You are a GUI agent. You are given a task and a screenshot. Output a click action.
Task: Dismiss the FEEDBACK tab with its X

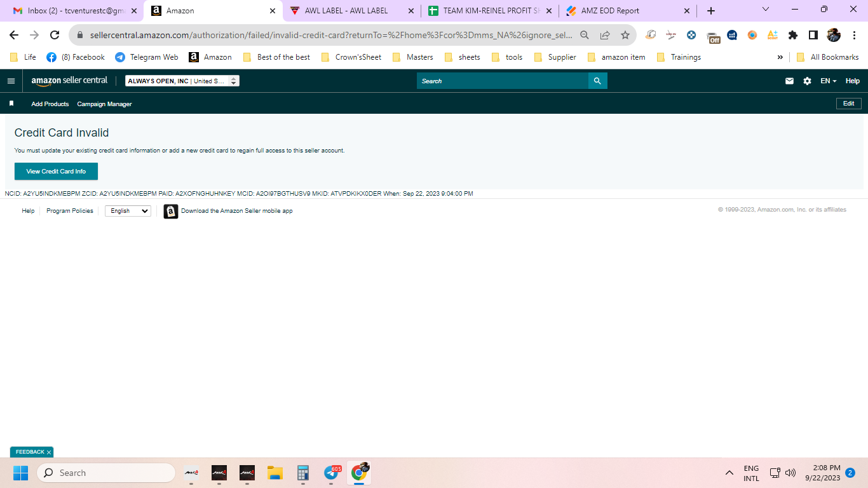click(49, 452)
